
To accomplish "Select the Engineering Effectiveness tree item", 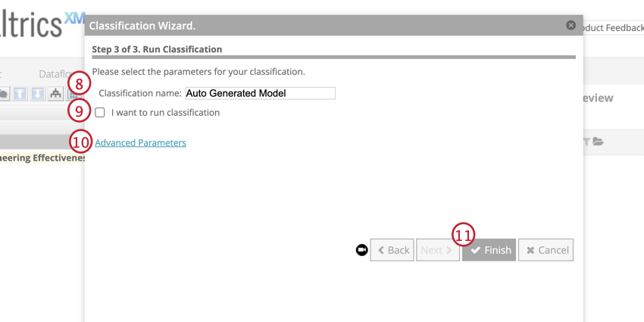I will [x=42, y=158].
